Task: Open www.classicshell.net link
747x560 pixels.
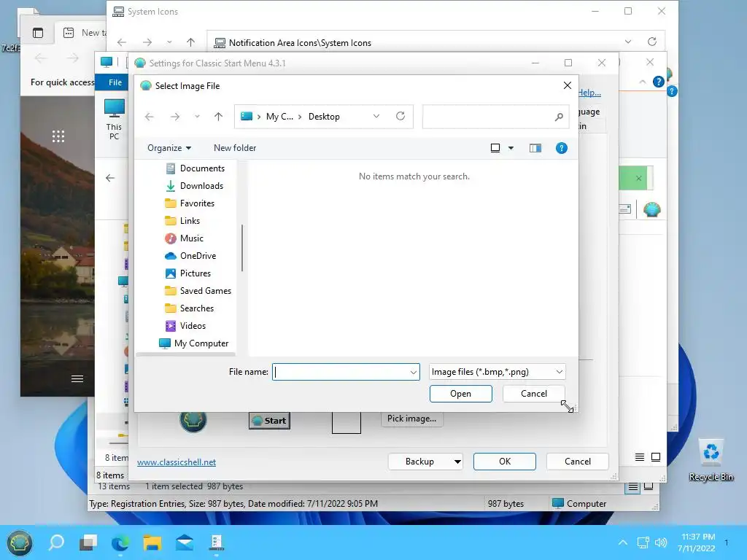Action: [177, 462]
